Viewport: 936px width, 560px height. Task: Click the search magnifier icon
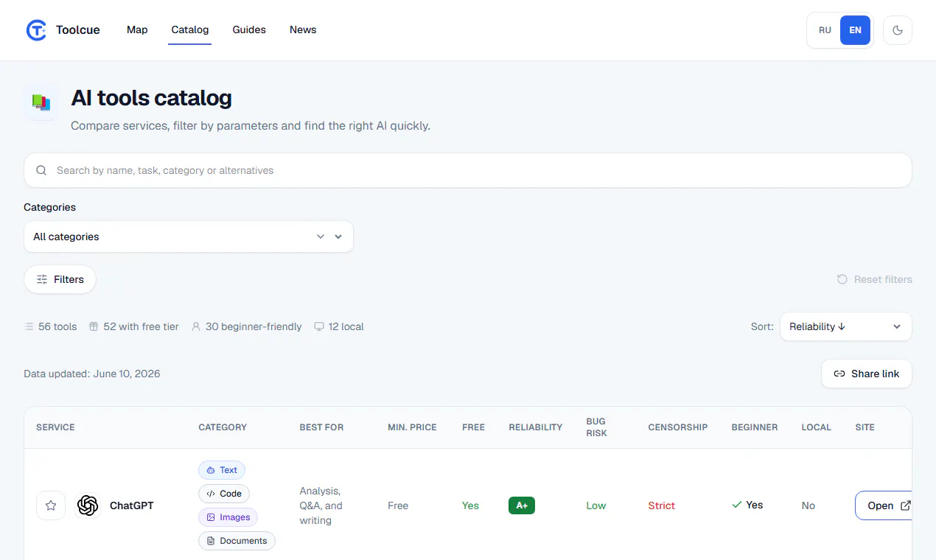pos(42,170)
